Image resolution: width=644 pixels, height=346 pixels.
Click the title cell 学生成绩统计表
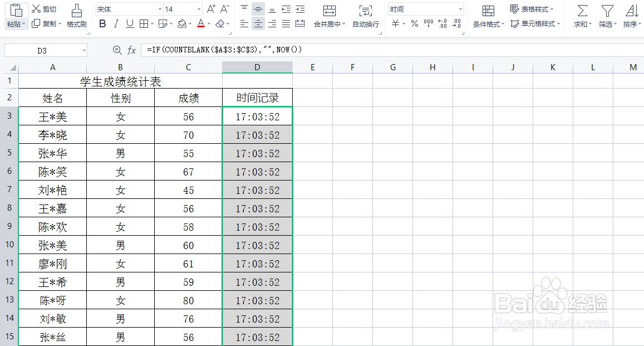120,81
